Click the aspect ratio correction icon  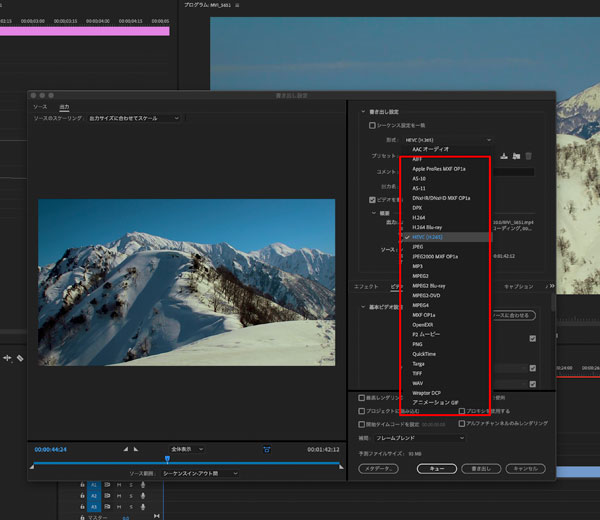267,450
